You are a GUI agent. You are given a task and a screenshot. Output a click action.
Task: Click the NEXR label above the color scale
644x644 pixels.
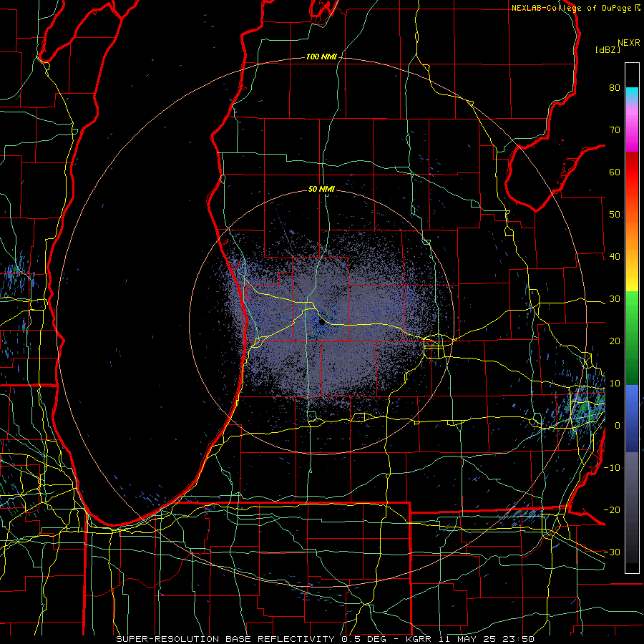pos(629,43)
